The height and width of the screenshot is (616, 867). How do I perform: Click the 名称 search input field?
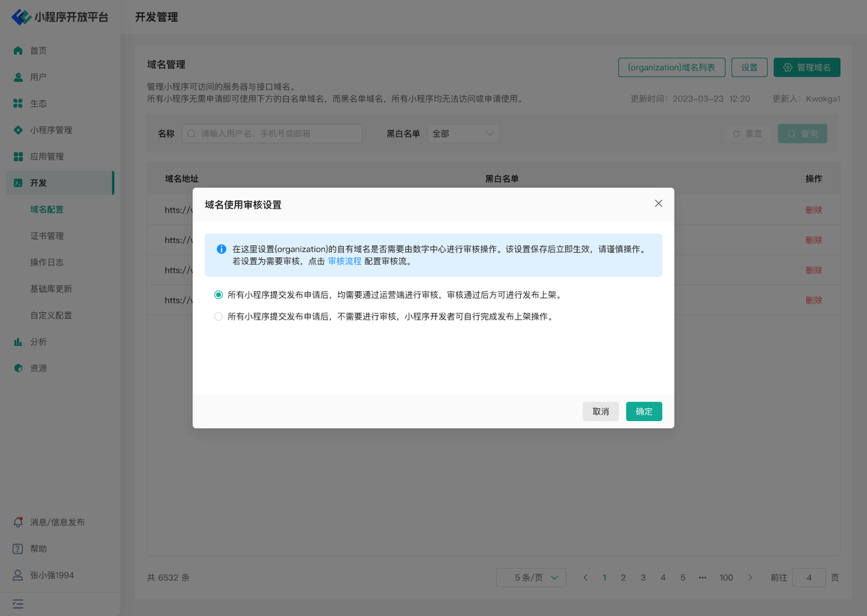[x=272, y=134]
